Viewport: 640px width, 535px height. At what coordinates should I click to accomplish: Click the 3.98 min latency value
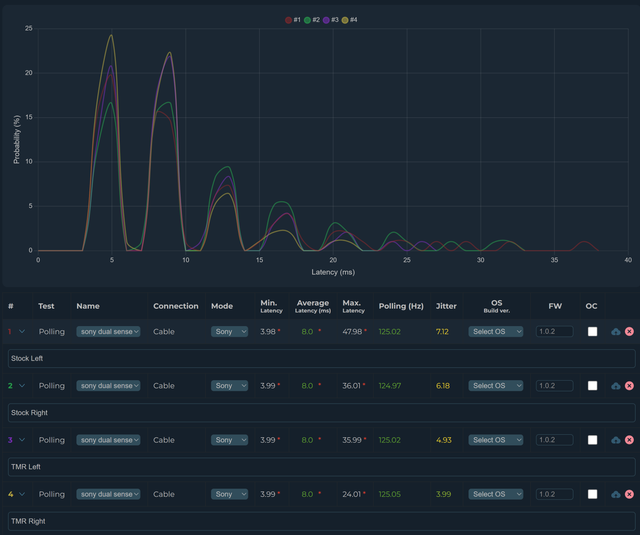[268, 332]
